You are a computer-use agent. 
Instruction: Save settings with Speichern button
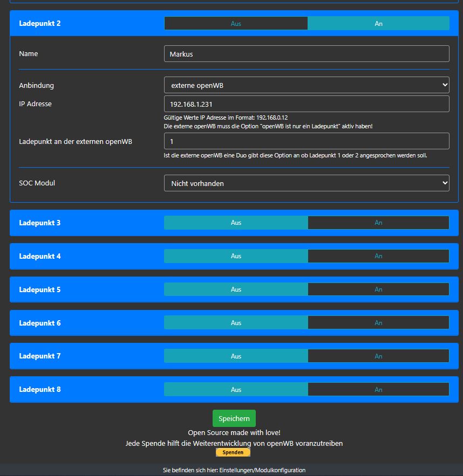click(234, 418)
